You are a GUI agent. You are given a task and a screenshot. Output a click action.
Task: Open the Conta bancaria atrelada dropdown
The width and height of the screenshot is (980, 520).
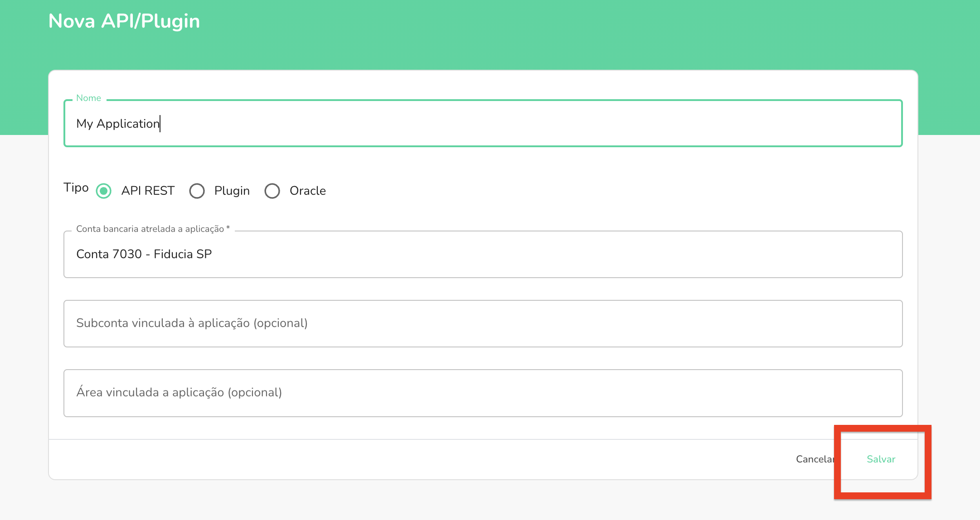point(483,254)
